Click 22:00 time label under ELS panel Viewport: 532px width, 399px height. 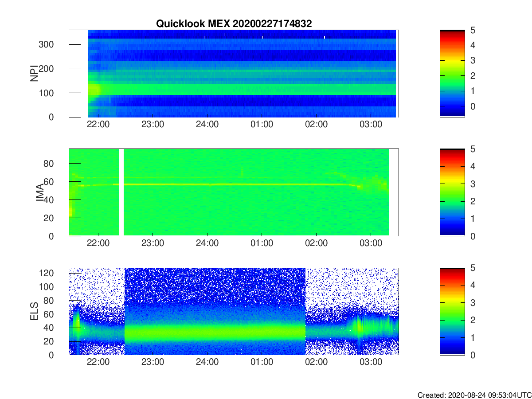(x=98, y=362)
